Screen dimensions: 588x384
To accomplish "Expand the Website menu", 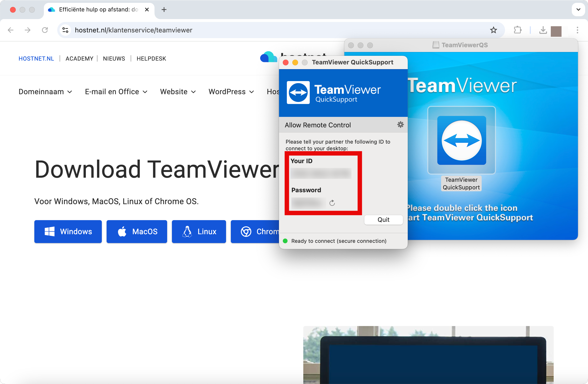I will click(x=178, y=92).
